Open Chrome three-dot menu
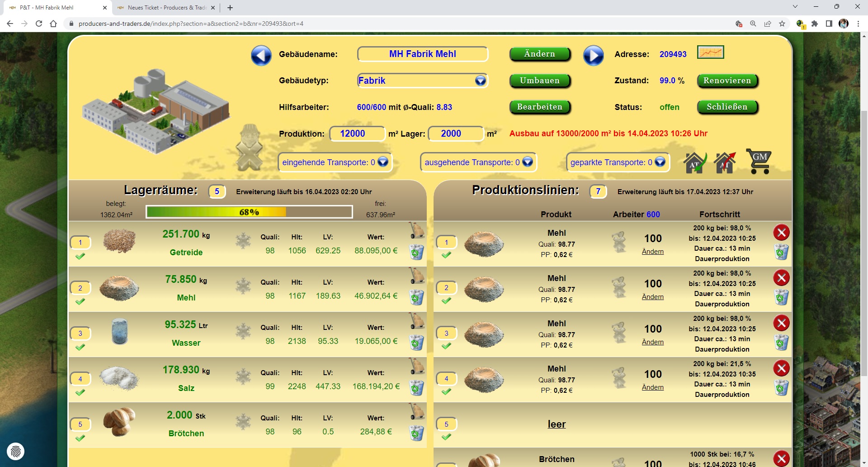This screenshot has width=868, height=467. click(x=858, y=24)
